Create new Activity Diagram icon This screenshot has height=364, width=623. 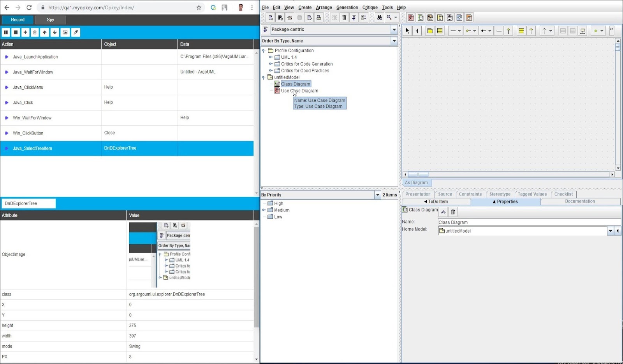(459, 17)
